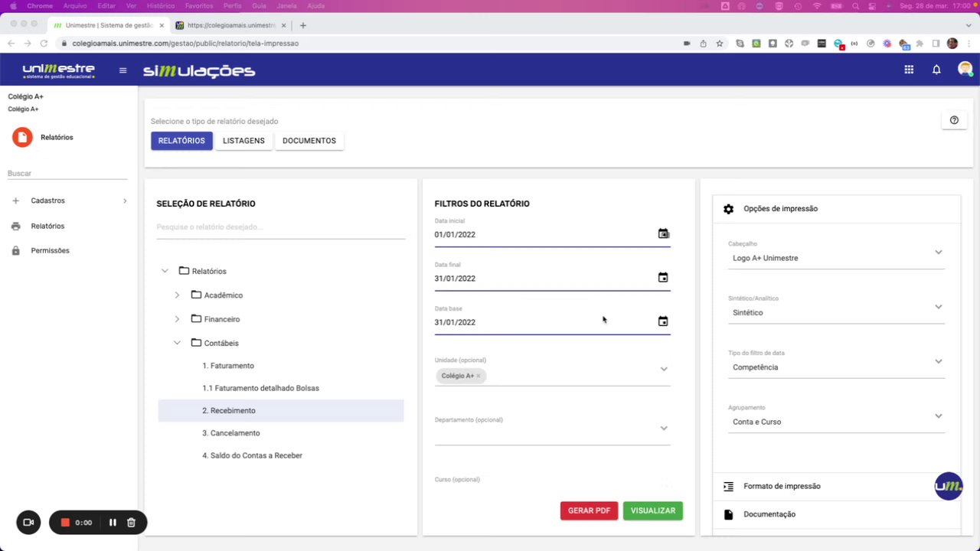Pause the screen recording

click(x=113, y=523)
